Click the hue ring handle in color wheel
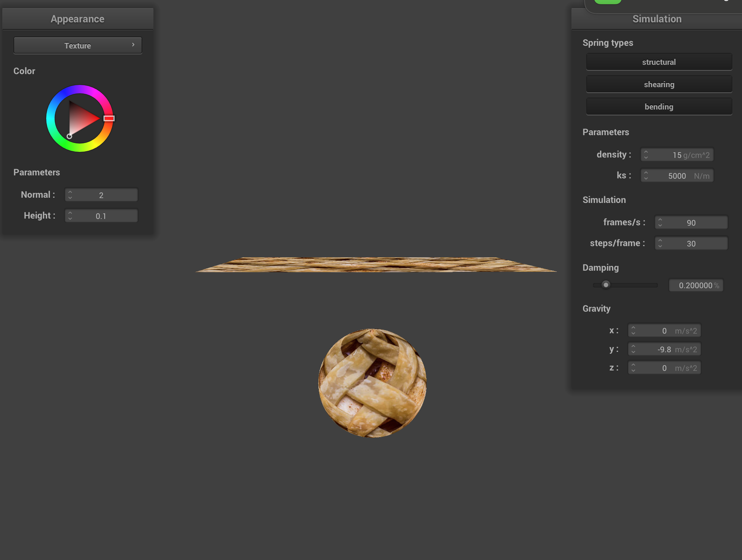Screen dimensions: 742x560 [x=109, y=118]
